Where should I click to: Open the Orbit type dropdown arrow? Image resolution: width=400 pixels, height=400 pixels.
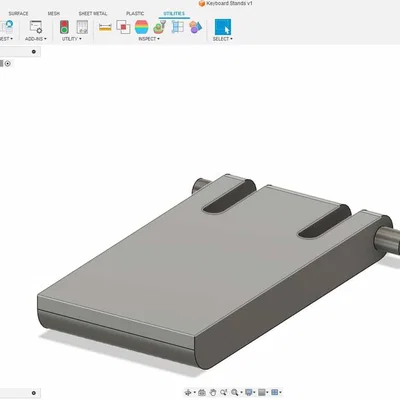click(195, 392)
